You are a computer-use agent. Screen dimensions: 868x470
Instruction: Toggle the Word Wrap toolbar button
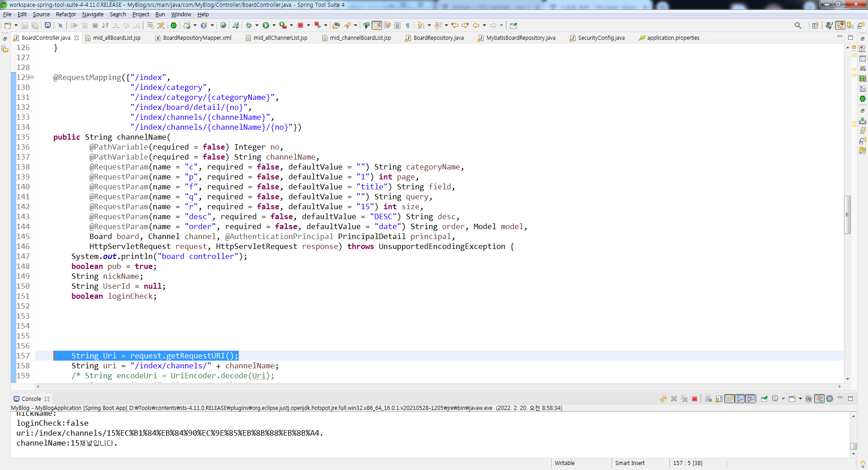[387, 25]
